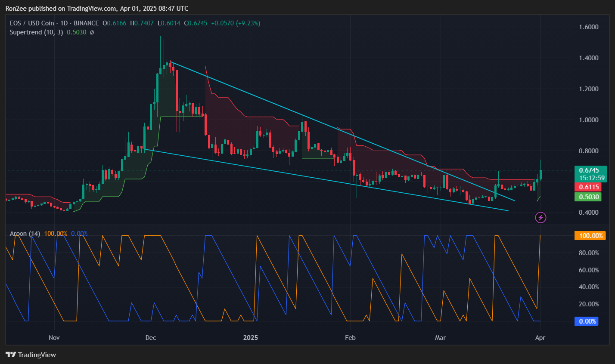Viewport: 615px width, 364px height.
Task: Click the Feb label on the time axis
Action: click(x=351, y=338)
